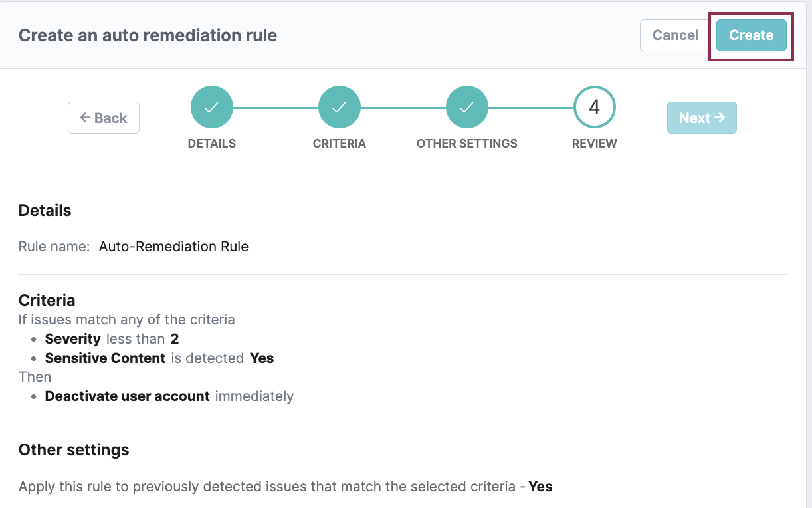Image resolution: width=812 pixels, height=508 pixels.
Task: Click the Sensitive Content is detected criterion
Action: tap(159, 358)
